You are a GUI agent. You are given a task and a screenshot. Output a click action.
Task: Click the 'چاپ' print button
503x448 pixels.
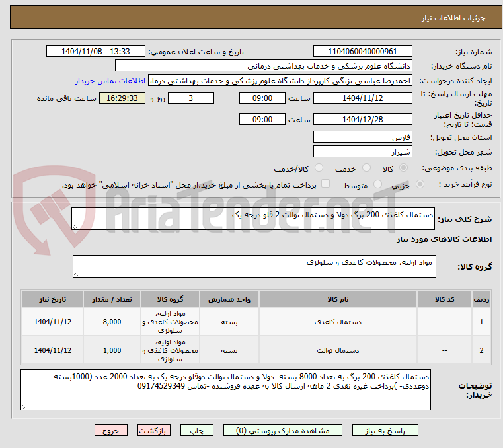click(x=197, y=430)
